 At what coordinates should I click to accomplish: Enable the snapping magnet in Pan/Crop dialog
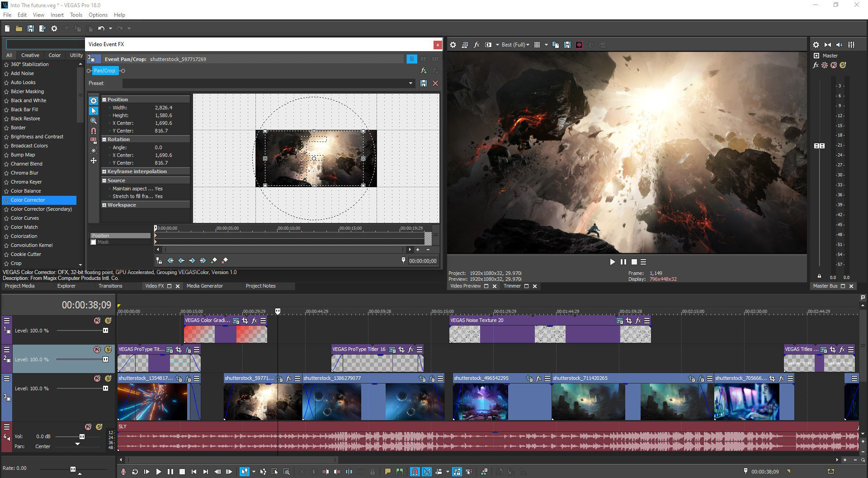click(94, 131)
